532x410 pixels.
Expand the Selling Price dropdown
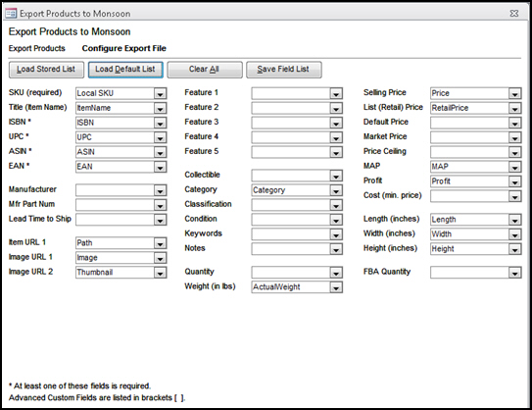pyautogui.click(x=514, y=93)
